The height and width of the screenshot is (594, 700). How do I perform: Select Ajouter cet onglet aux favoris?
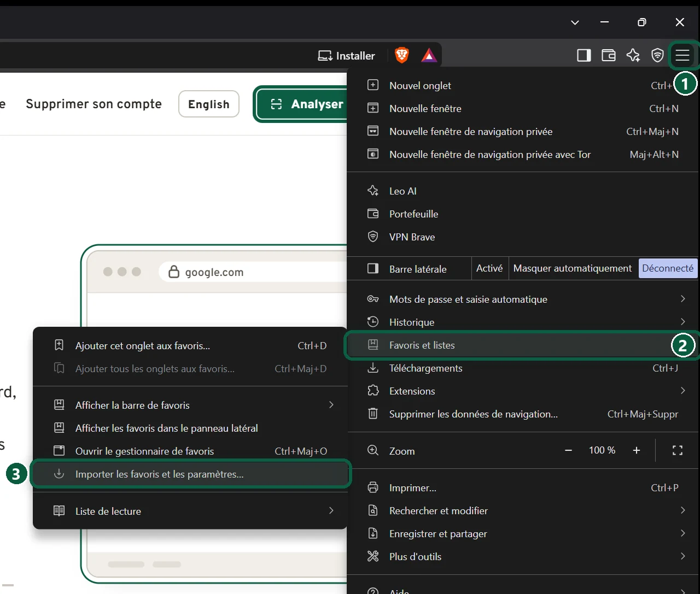click(x=190, y=345)
